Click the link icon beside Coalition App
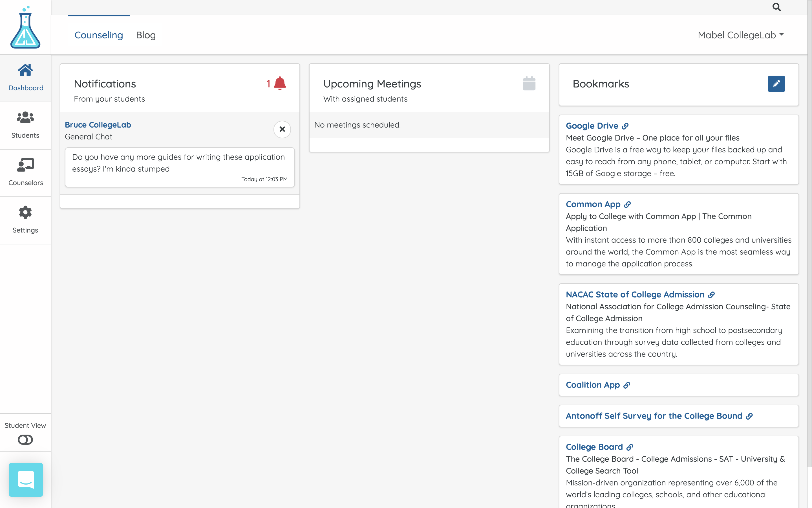Image resolution: width=812 pixels, height=508 pixels. 627,385
